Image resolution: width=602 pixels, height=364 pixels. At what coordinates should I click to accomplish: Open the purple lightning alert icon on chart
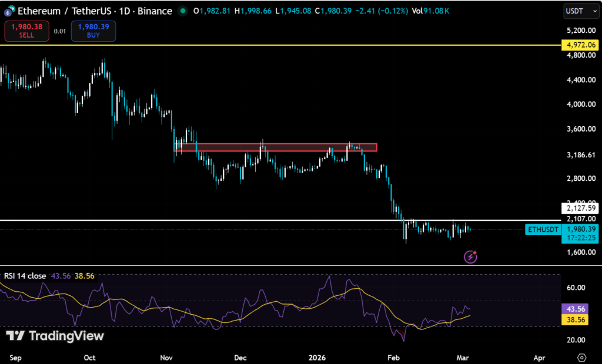[470, 257]
